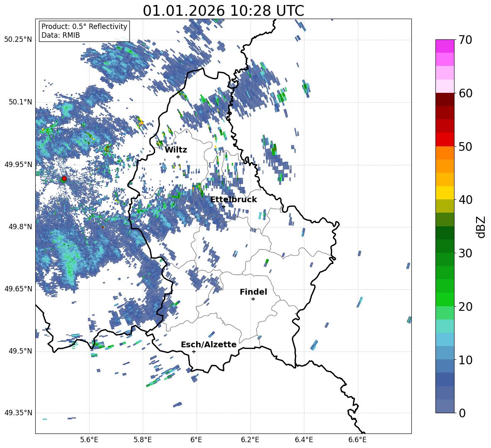Click the colorbar 40 tick label
The height and width of the screenshot is (448, 491).
[x=465, y=200]
